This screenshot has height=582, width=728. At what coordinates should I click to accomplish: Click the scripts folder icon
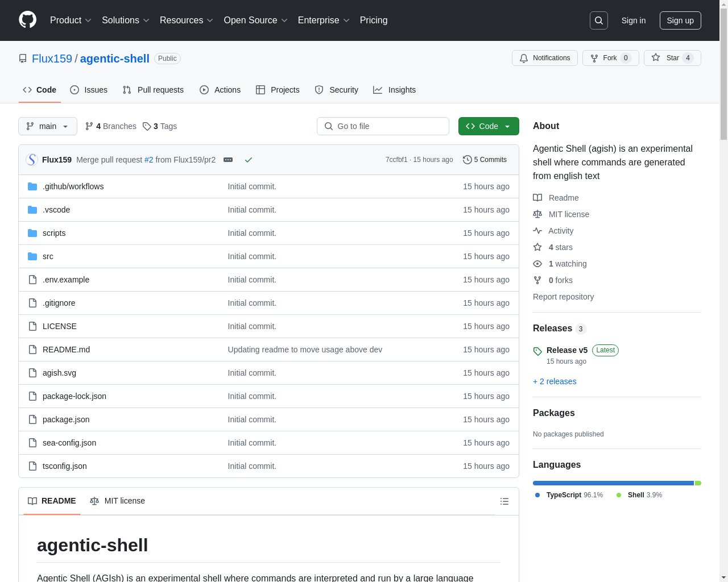click(32, 233)
